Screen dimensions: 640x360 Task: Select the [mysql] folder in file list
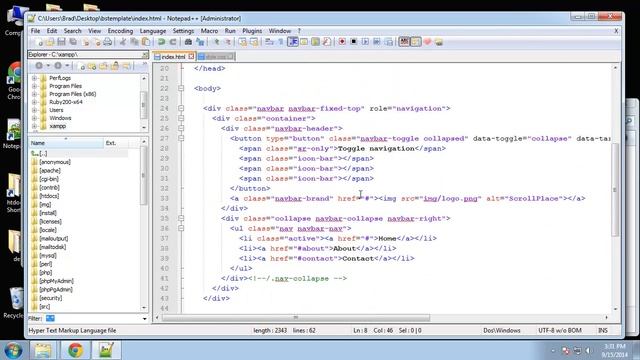click(x=48, y=256)
